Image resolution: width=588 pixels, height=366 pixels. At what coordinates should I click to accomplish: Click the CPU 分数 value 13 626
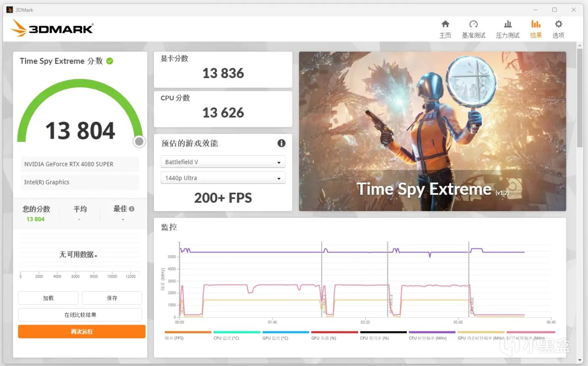(223, 113)
